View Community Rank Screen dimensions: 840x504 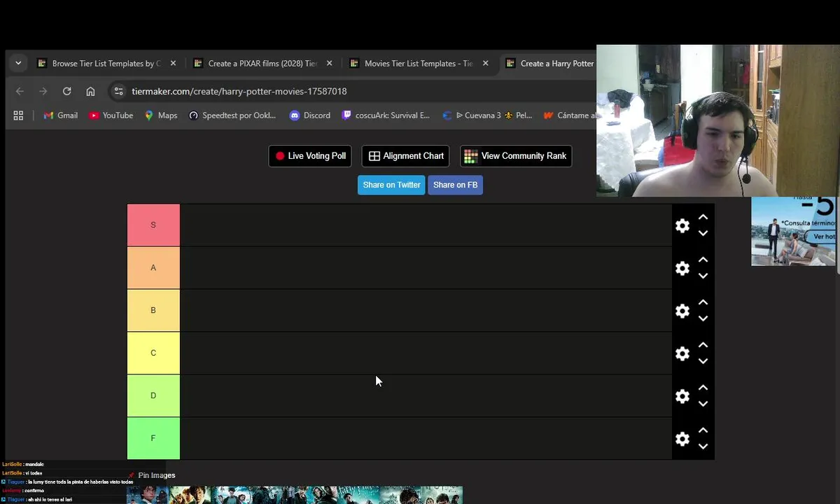[x=516, y=156]
